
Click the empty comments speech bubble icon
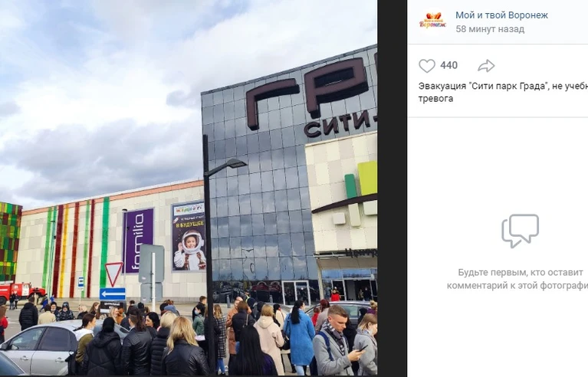[520, 231]
